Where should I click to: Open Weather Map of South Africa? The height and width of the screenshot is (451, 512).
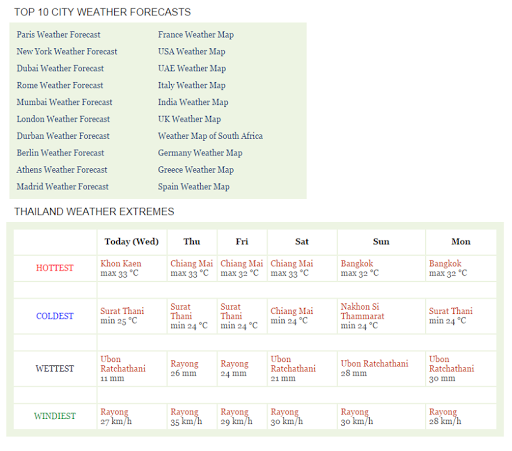click(210, 136)
